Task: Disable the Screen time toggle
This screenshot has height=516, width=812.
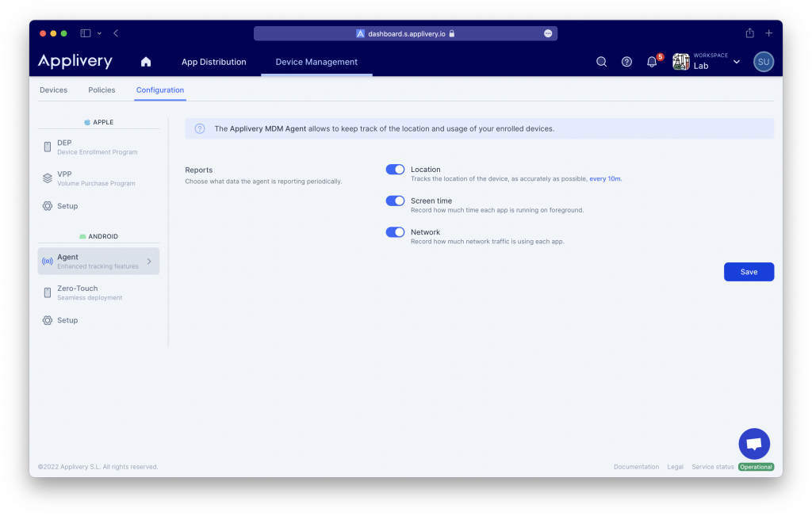Action: [395, 201]
